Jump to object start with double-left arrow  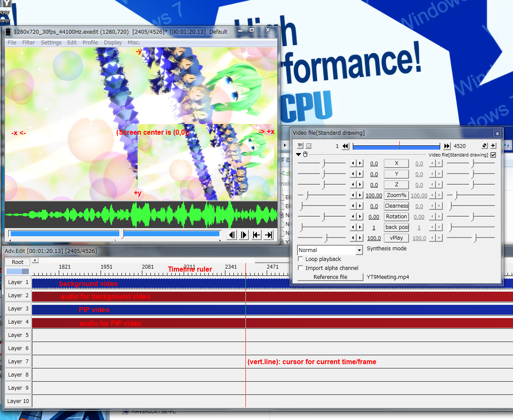346,146
